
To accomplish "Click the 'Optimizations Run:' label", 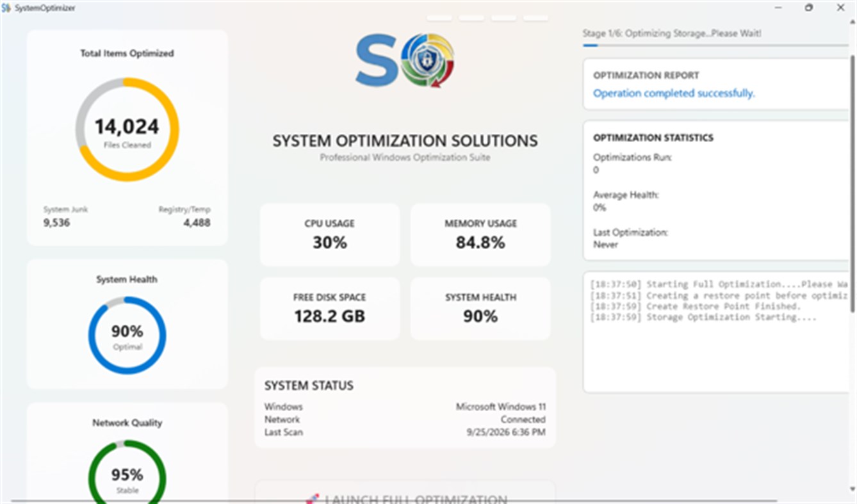I will pyautogui.click(x=632, y=158).
